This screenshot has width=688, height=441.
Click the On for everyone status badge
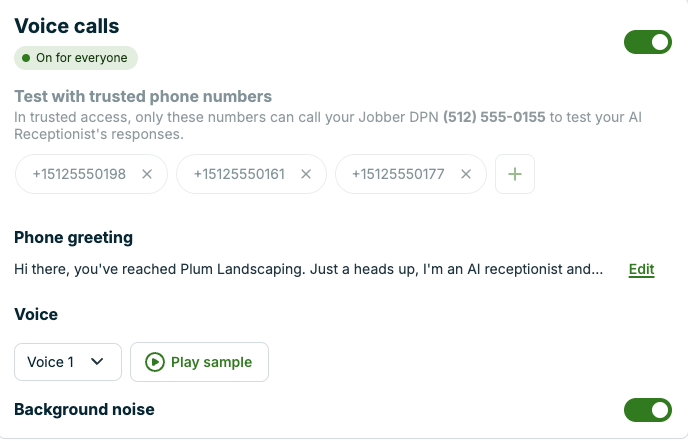click(75, 58)
